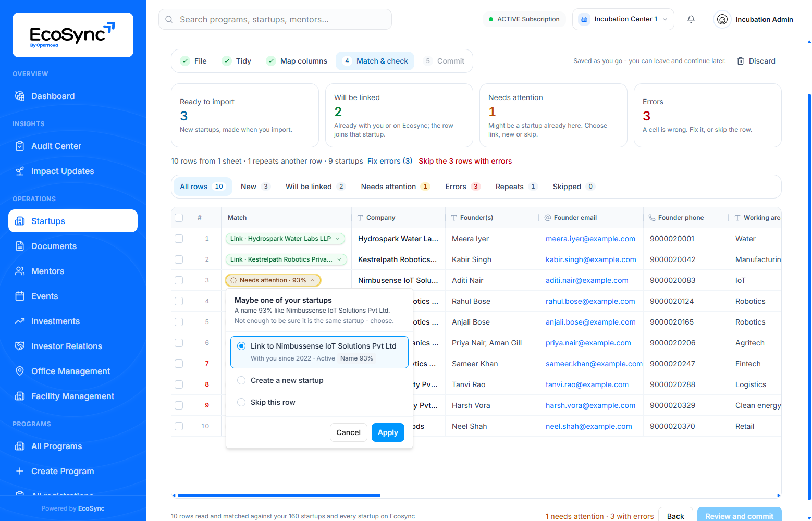
Task: Click Apply in match popup
Action: 388,432
